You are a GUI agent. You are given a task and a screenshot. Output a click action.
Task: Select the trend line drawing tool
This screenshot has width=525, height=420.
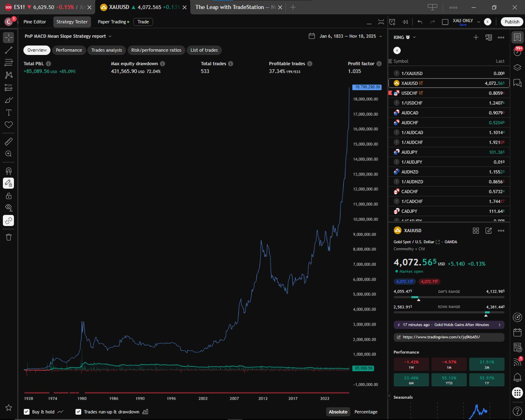pyautogui.click(x=9, y=50)
